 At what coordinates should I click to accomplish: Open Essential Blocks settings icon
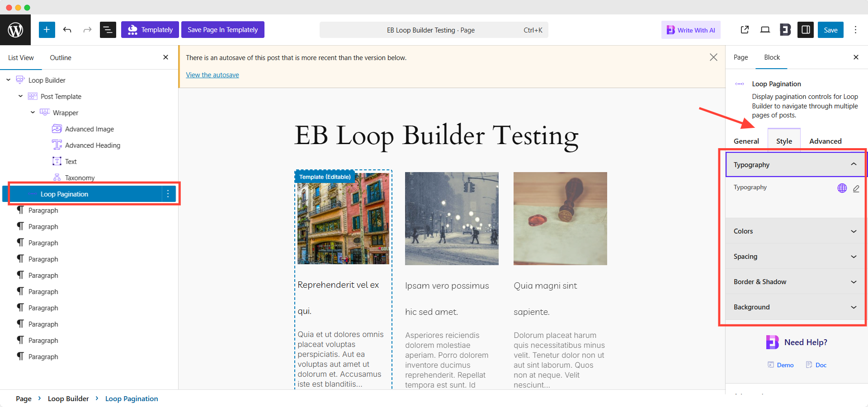tap(785, 30)
